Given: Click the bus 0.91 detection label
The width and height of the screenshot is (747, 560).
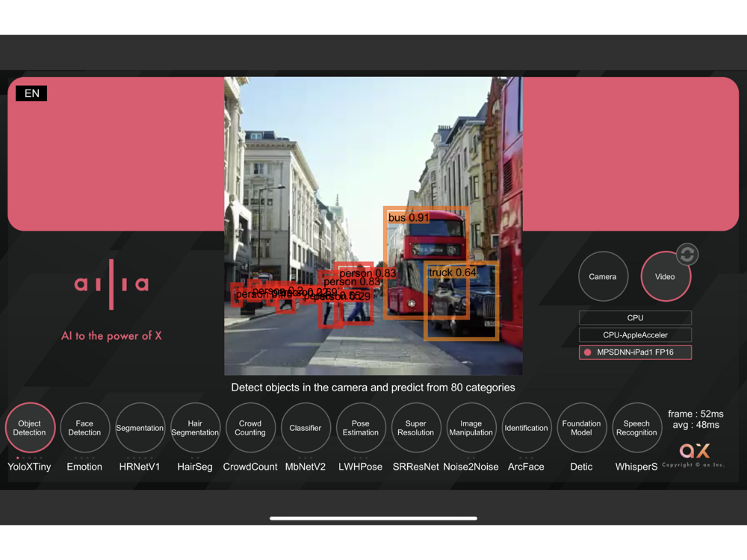Looking at the screenshot, I should pyautogui.click(x=409, y=217).
